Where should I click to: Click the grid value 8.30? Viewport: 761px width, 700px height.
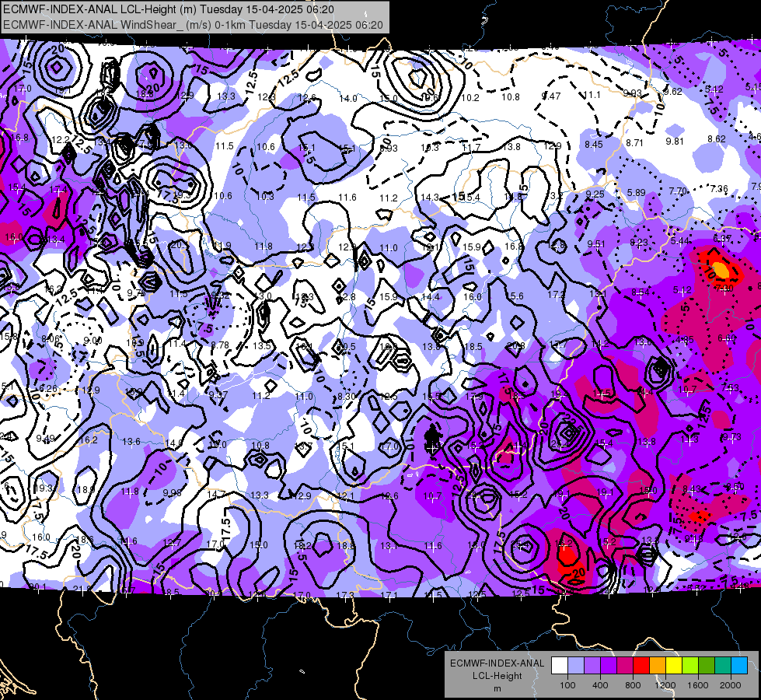click(347, 397)
